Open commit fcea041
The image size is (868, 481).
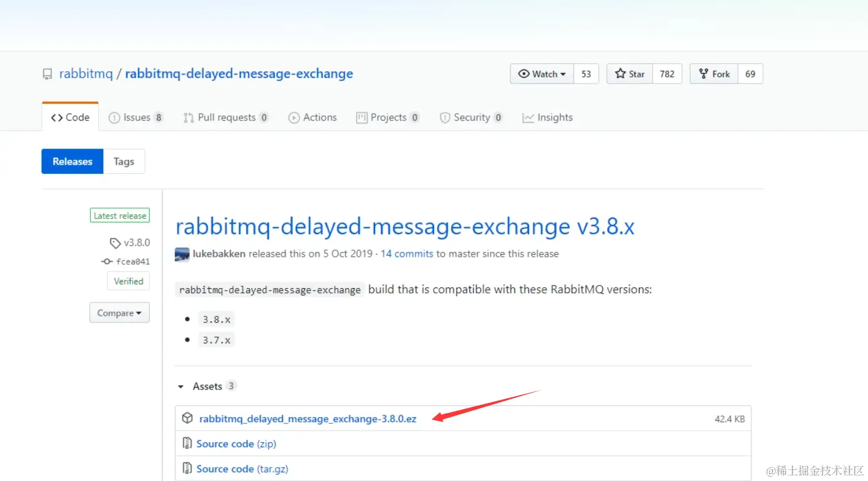(x=133, y=262)
